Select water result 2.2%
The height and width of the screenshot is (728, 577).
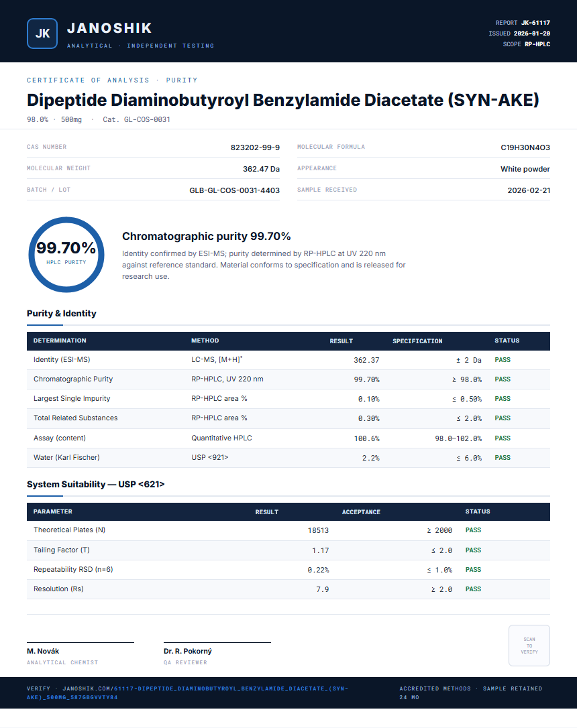pos(371,458)
